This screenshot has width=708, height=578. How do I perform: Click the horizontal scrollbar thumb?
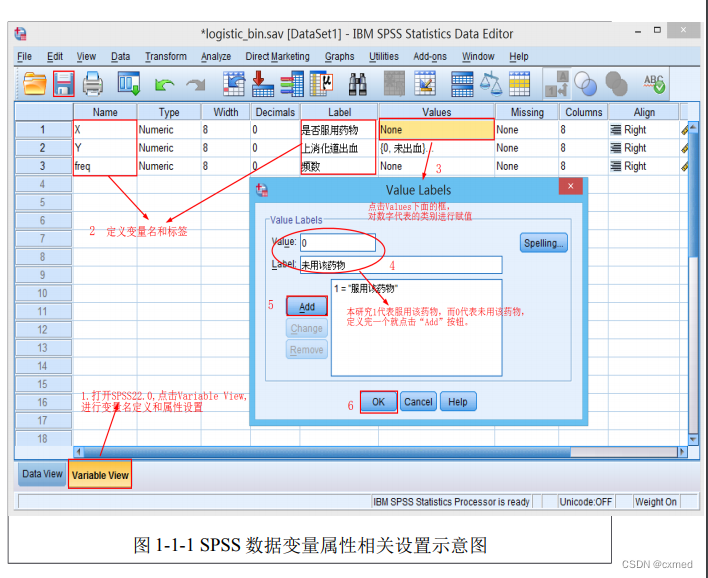pos(328,452)
